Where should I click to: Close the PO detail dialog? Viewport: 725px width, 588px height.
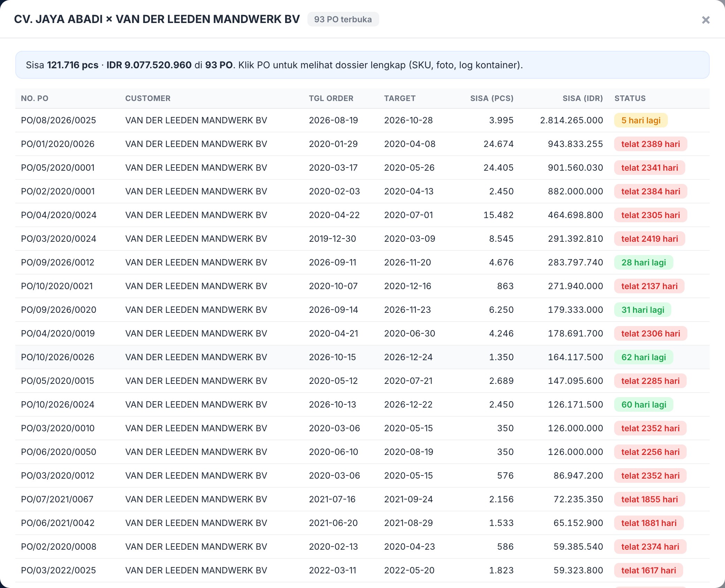click(x=705, y=20)
